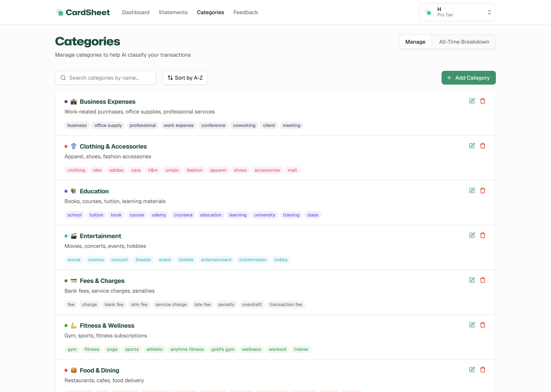Delete the Fitness & Wellness category
Screen dimensions: 551x392
coord(483,325)
